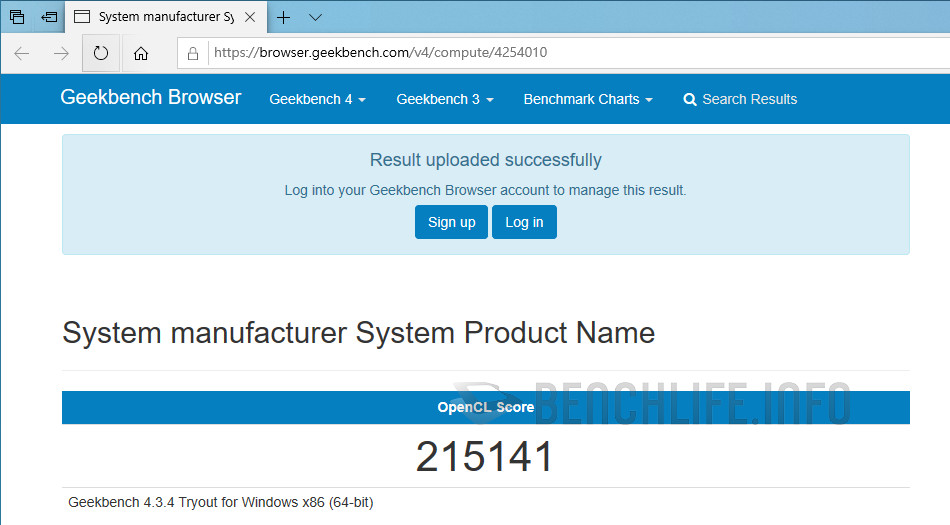Show tab previews using the chevron arrow

click(315, 17)
